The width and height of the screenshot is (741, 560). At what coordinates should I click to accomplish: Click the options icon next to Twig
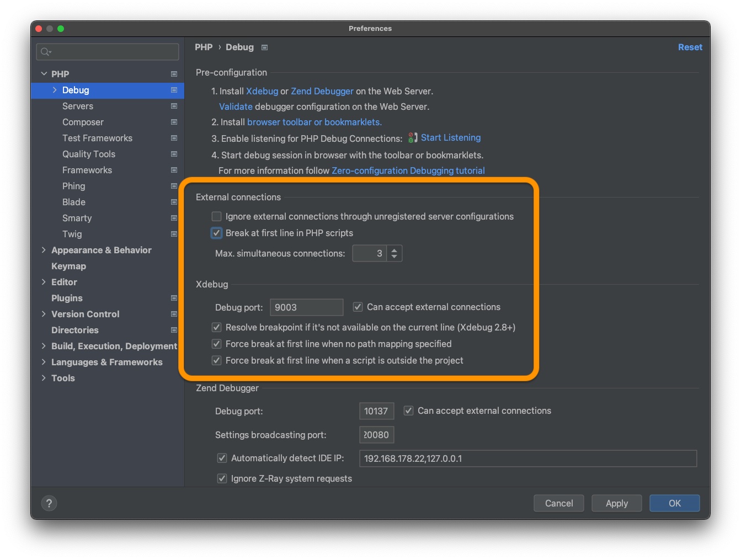(x=174, y=234)
